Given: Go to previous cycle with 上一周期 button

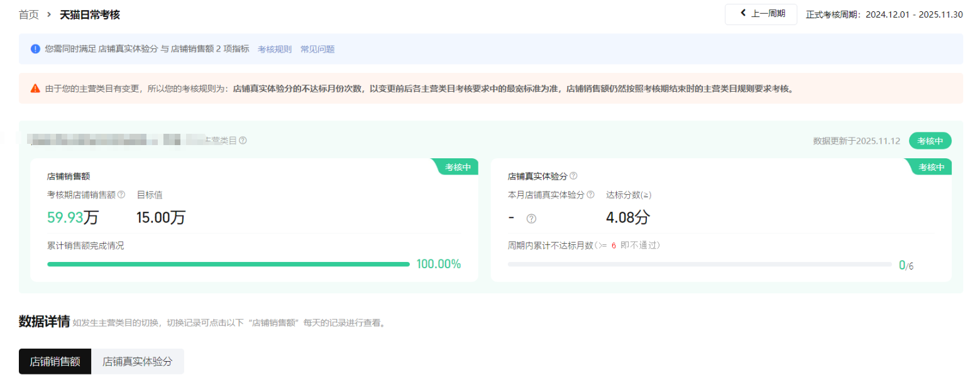Looking at the screenshot, I should [x=761, y=14].
